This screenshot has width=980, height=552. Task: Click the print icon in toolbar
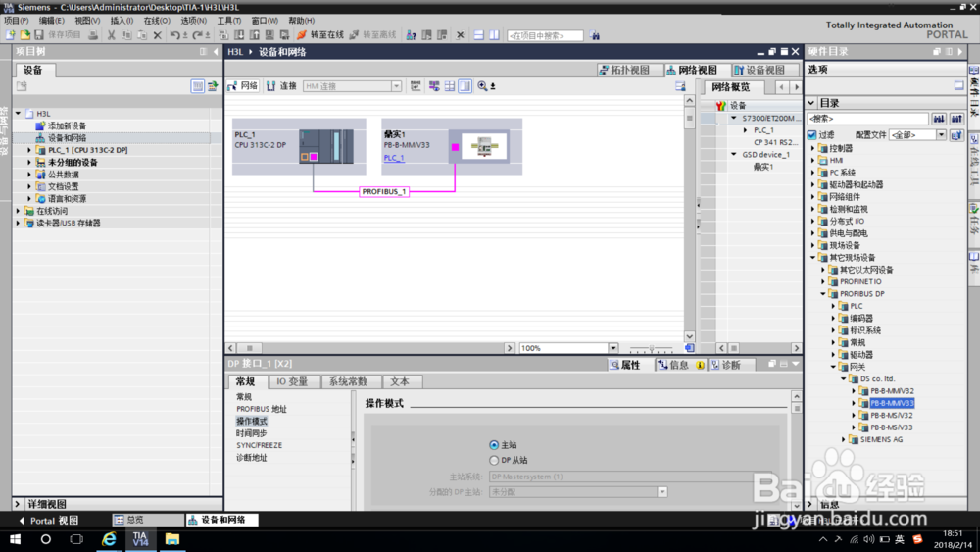click(93, 35)
